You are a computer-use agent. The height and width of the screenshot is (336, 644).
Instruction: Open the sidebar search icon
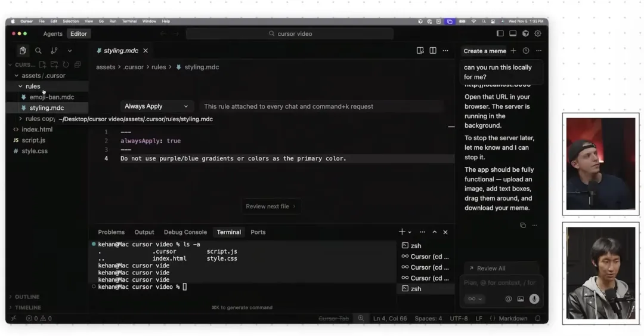coord(38,51)
